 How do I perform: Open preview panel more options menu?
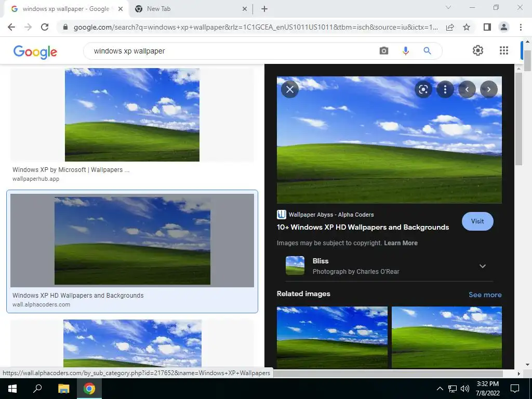445,89
